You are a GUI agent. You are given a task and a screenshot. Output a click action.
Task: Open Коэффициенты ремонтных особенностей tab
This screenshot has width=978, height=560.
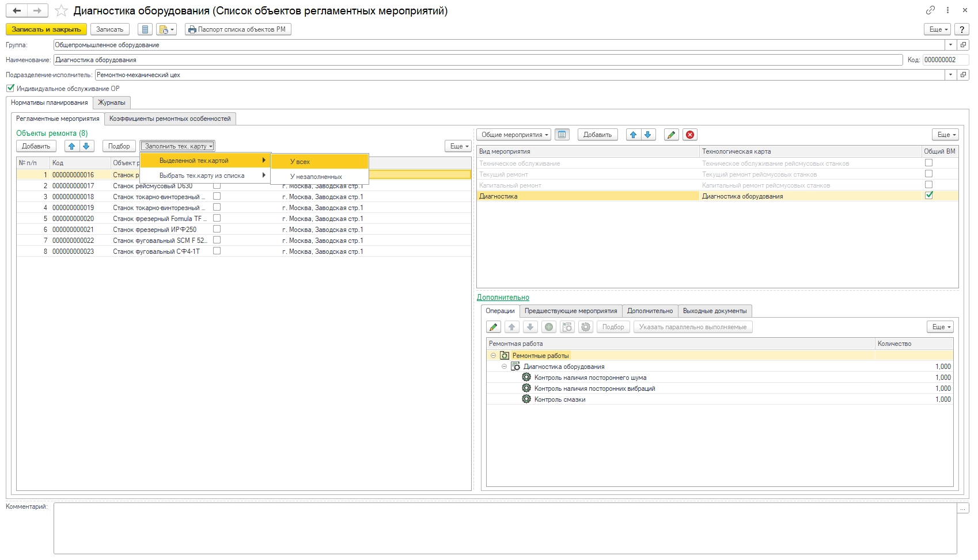pyautogui.click(x=170, y=119)
